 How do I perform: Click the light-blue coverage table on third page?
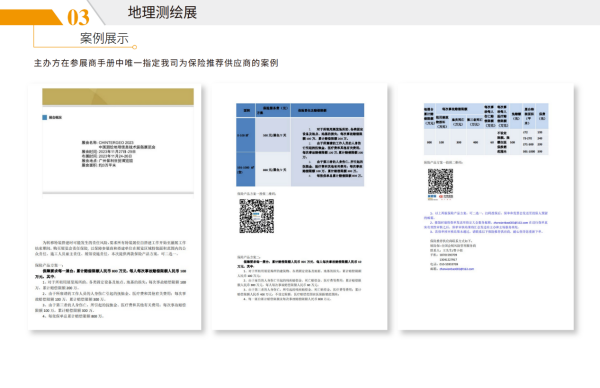pyautogui.click(x=486, y=129)
